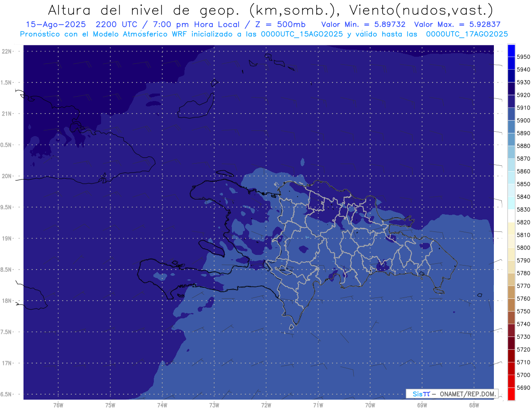The width and height of the screenshot is (532, 411).
Task: Click the '5690' legend value
Action: click(523, 388)
